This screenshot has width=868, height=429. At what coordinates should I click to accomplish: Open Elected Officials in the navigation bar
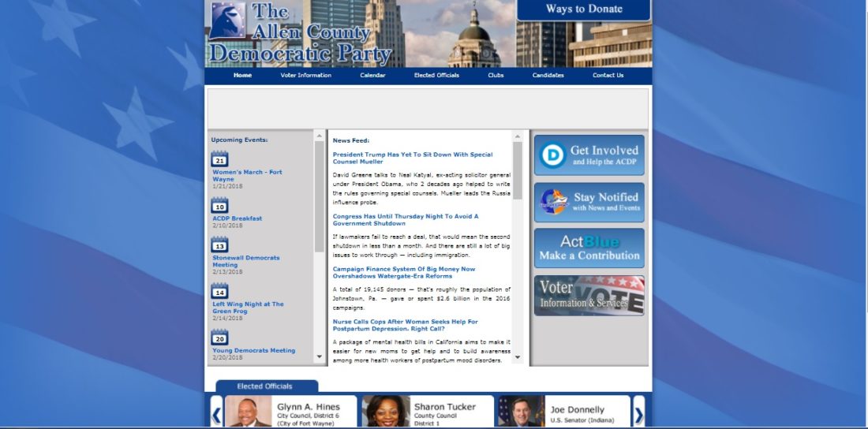pos(437,75)
